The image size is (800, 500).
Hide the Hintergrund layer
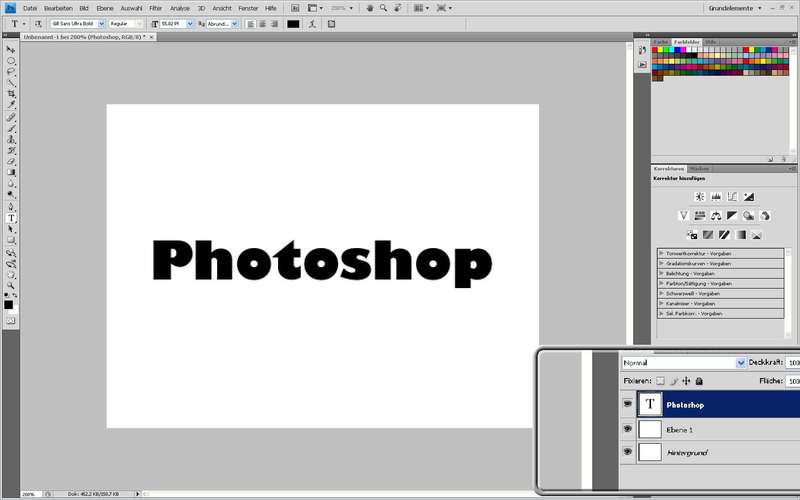[x=628, y=452]
